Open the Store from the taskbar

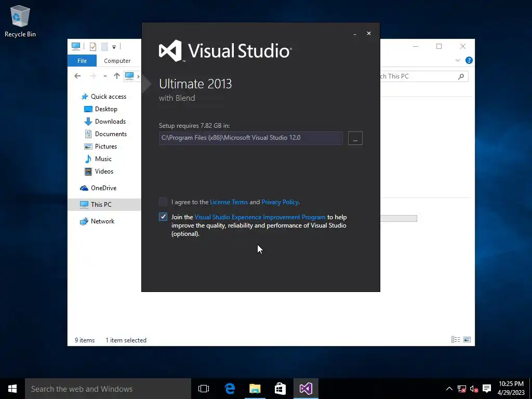point(280,389)
